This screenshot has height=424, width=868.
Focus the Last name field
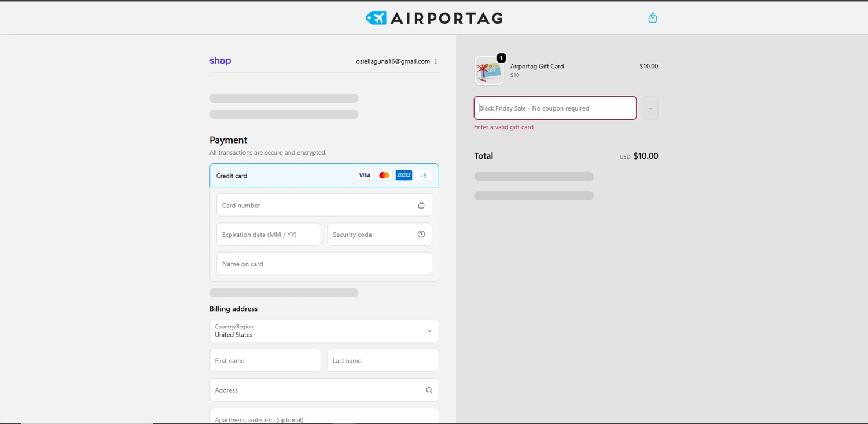pos(383,360)
